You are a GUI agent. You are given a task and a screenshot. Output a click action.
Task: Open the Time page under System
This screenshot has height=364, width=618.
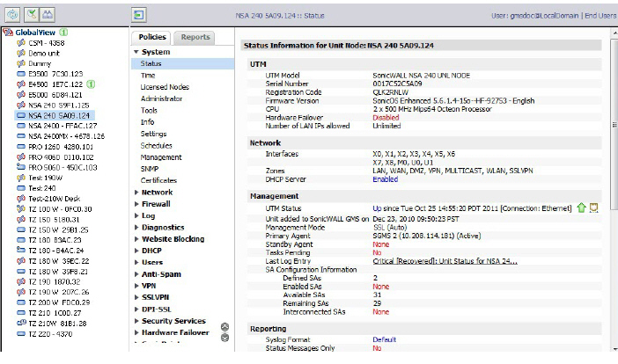coord(148,75)
